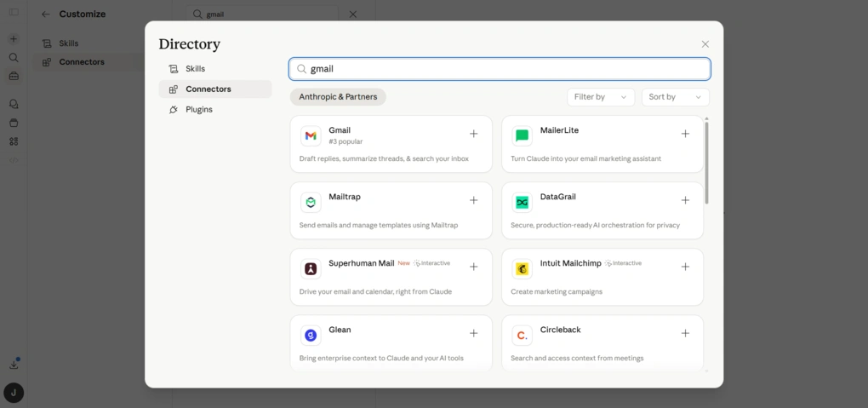Select Skills in the Directory sidebar
The width and height of the screenshot is (868, 408).
click(215, 69)
